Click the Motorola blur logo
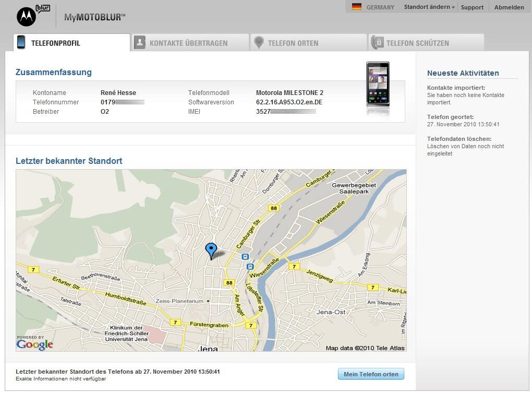 click(33, 16)
